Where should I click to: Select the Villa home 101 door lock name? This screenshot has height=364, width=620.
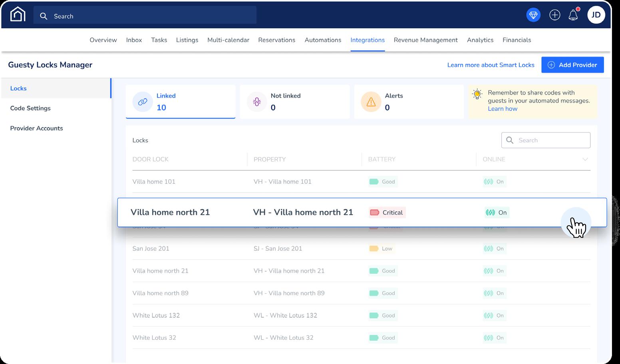[x=154, y=182]
